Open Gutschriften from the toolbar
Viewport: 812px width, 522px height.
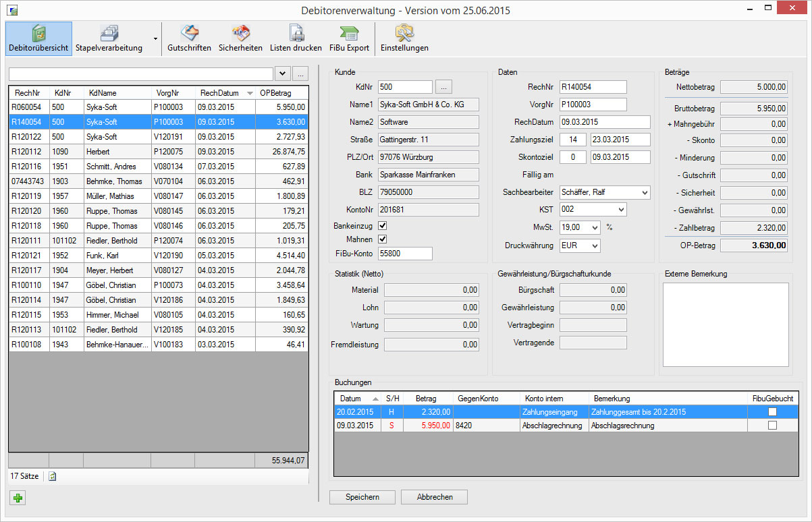point(189,34)
